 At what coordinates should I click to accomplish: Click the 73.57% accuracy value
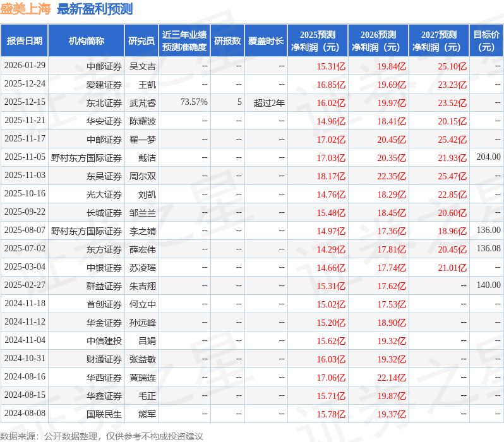(194, 102)
